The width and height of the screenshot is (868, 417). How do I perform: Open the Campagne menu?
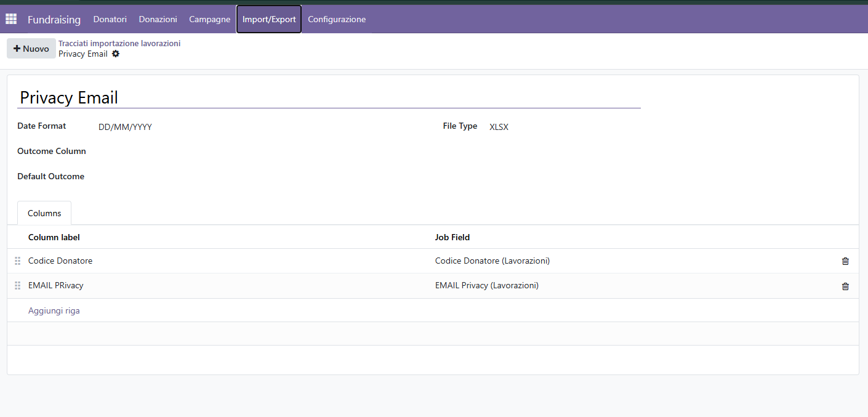(x=210, y=19)
